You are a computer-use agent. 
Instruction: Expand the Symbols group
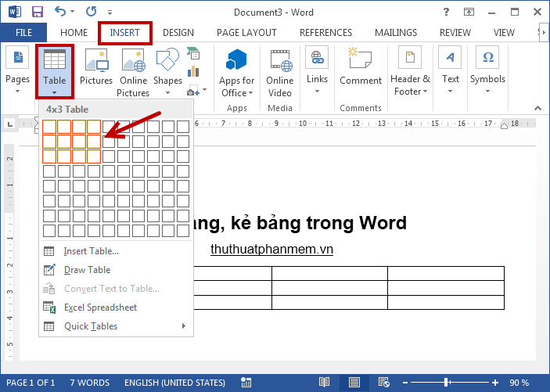point(487,71)
